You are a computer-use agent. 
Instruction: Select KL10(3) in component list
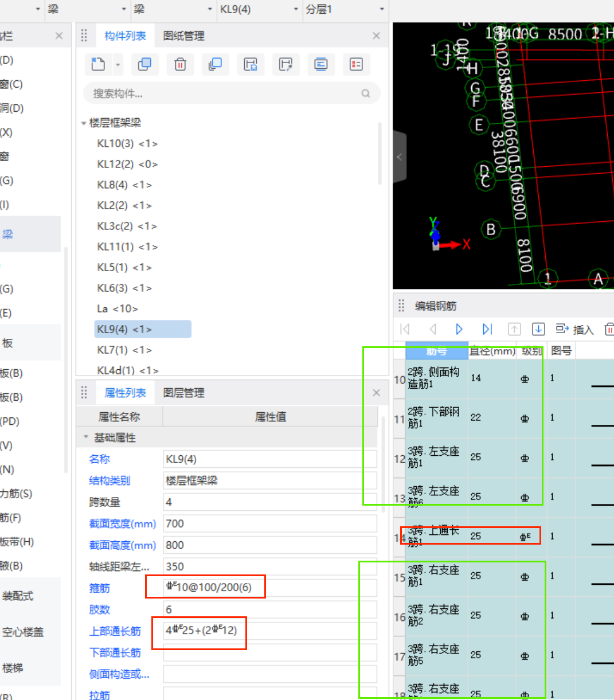coord(127,143)
